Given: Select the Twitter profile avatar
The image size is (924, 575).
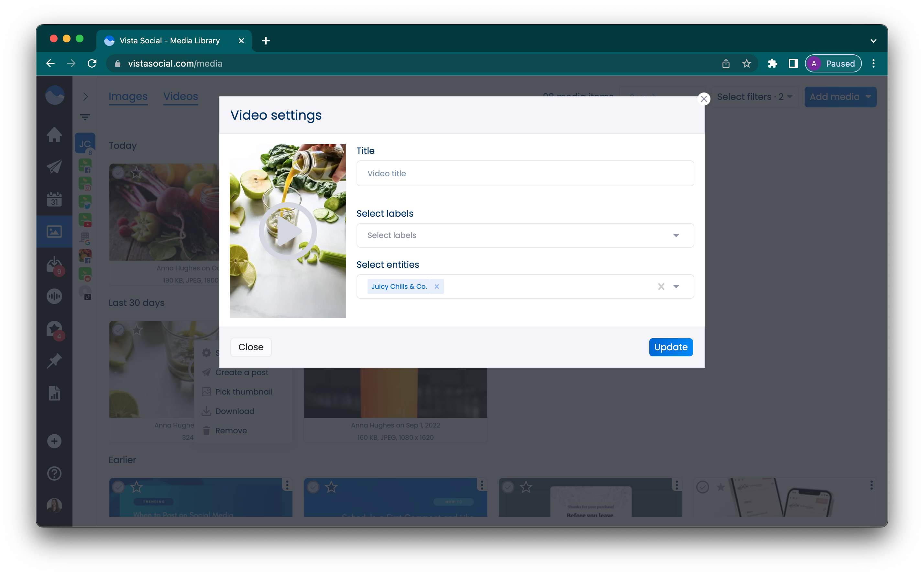Looking at the screenshot, I should point(85,201).
